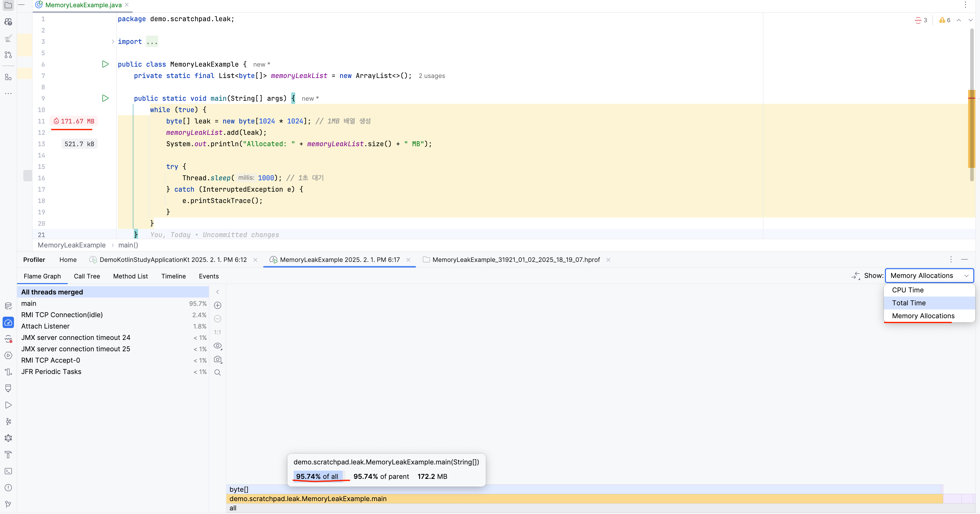The width and height of the screenshot is (980, 514).
Task: Zoom out of the flame graph
Action: (218, 318)
